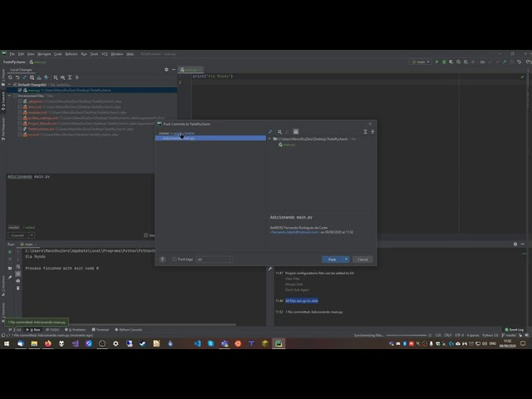Collapse the Default Changelist node

[9, 85]
